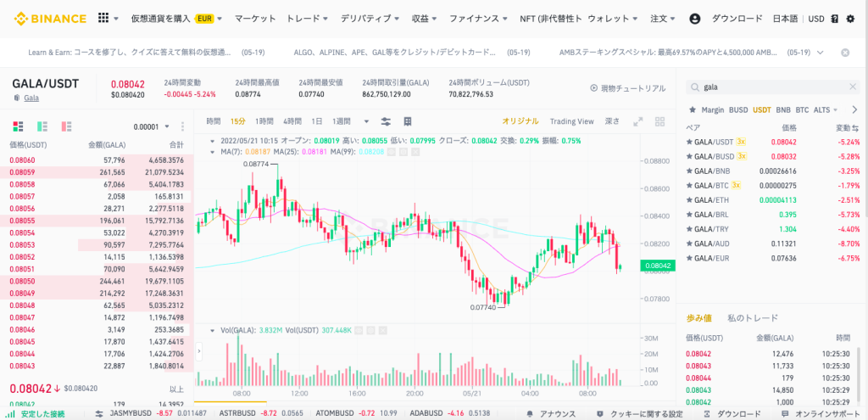Open chart technical indicator settings icon

click(x=386, y=121)
